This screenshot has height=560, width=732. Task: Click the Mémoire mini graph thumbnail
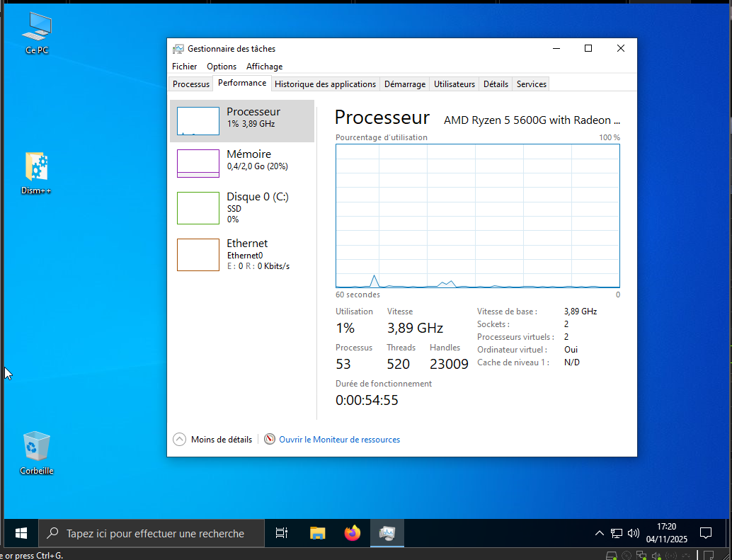[x=198, y=164]
